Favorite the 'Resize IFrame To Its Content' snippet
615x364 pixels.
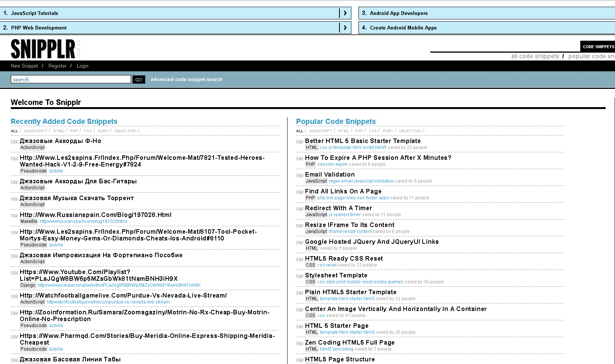(299, 226)
